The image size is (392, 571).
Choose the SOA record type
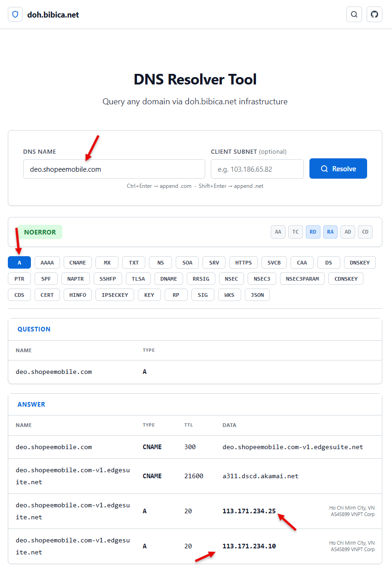point(187,263)
